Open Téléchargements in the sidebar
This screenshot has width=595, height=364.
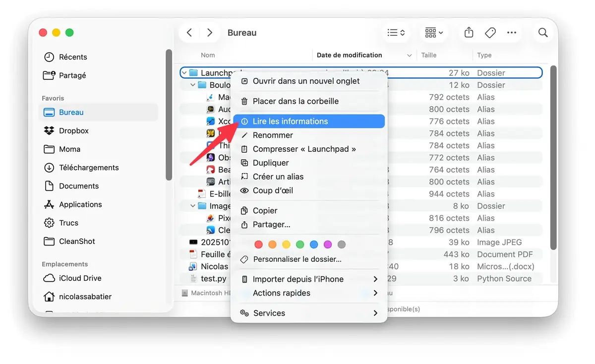tap(88, 168)
